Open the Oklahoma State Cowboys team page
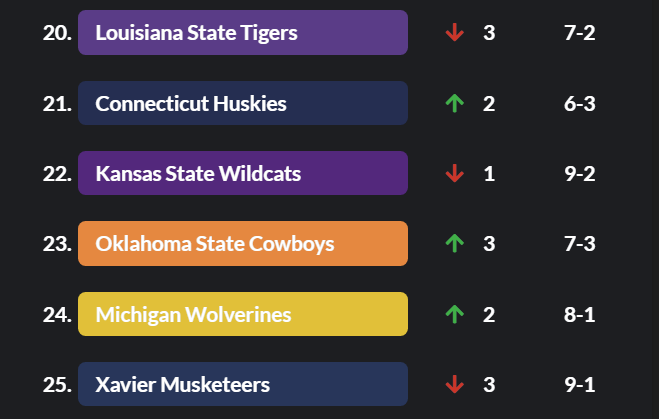659x419 pixels. (242, 244)
